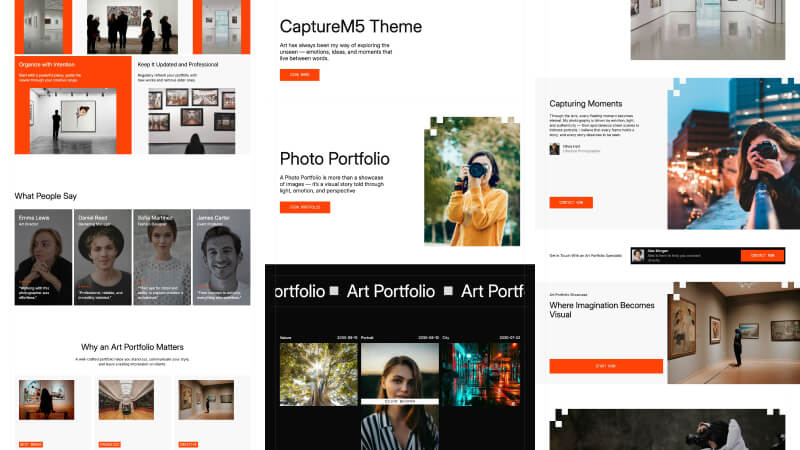Viewport: 800px width, 450px height.
Task: Click the orange button under Photo Portfolio
Action: coord(304,207)
